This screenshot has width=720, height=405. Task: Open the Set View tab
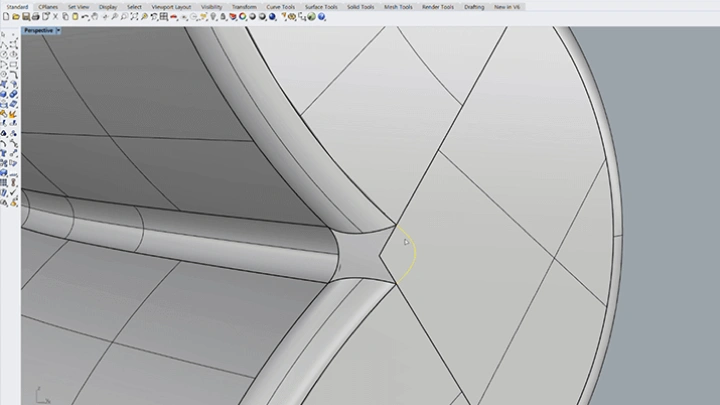coord(79,7)
